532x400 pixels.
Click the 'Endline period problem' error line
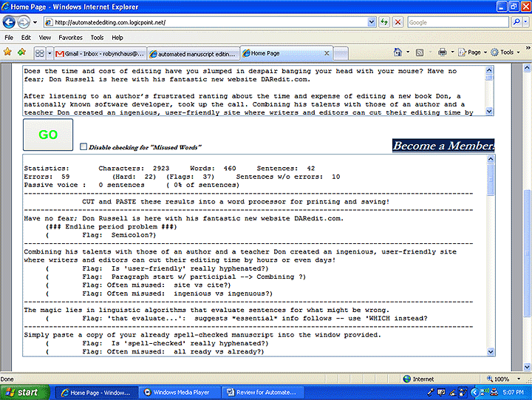pos(112,227)
